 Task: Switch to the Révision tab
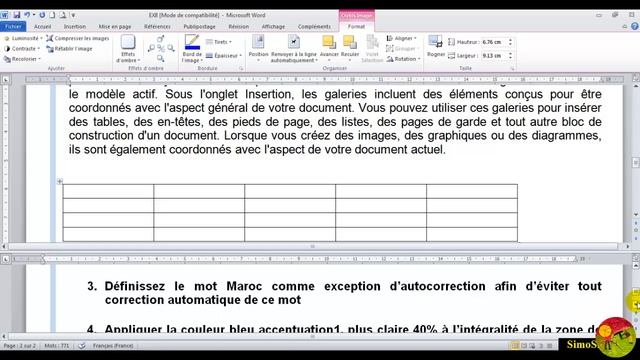[x=238, y=27]
